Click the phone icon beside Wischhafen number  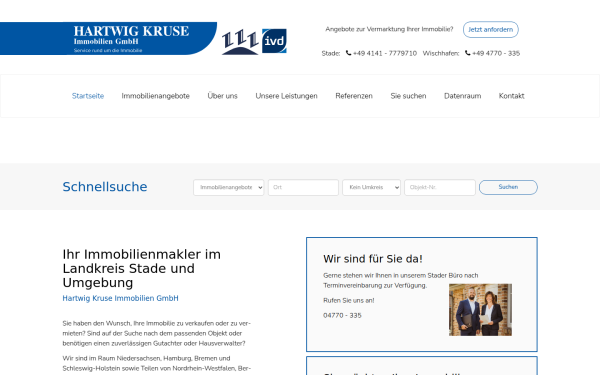coord(467,53)
